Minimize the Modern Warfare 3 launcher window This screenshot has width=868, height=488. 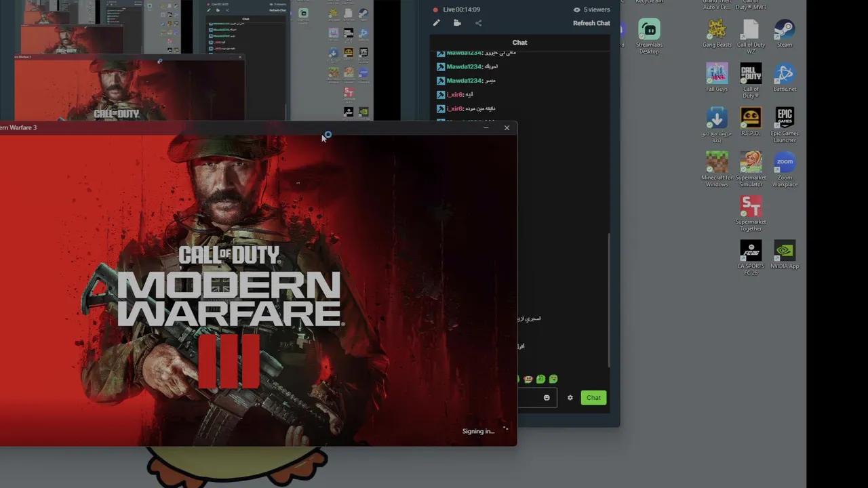[x=486, y=127]
